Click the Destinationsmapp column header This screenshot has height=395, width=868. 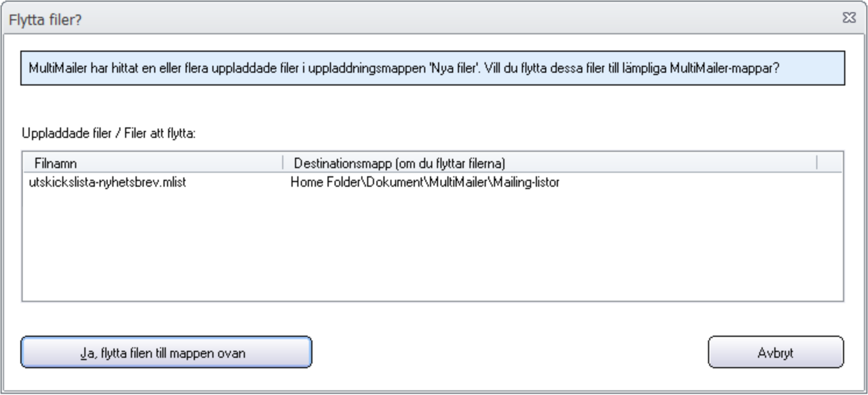(550, 162)
